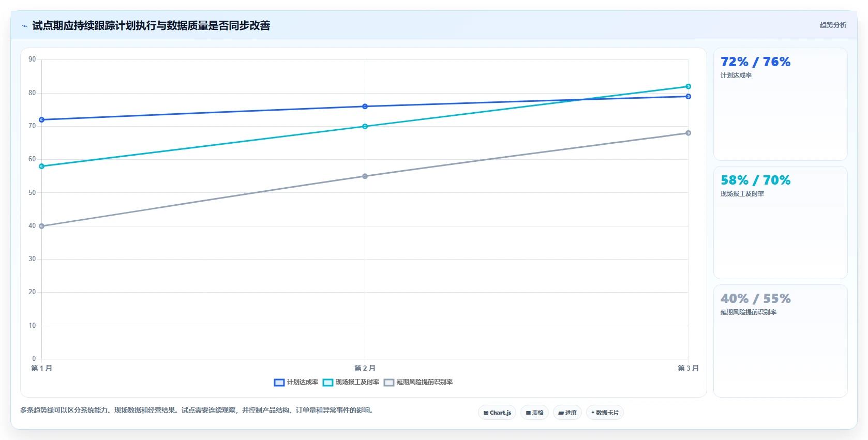868x440 pixels.
Task: Click the 计划达成率 legend label
Action: coord(303,382)
